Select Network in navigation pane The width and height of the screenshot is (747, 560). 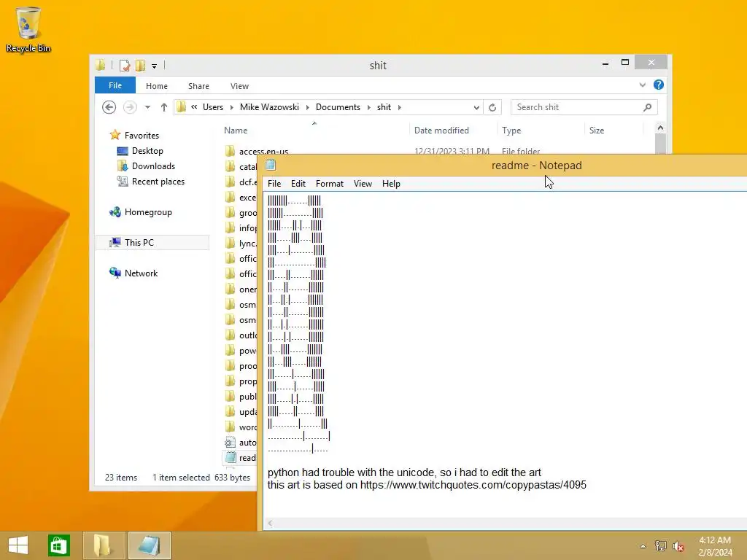point(141,273)
